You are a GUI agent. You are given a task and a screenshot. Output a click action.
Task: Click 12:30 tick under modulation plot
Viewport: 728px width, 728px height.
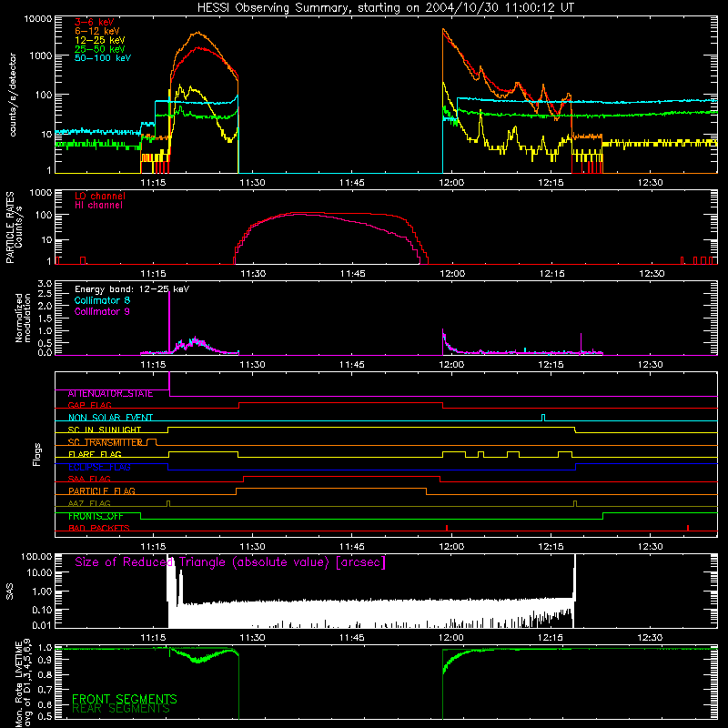click(x=651, y=365)
